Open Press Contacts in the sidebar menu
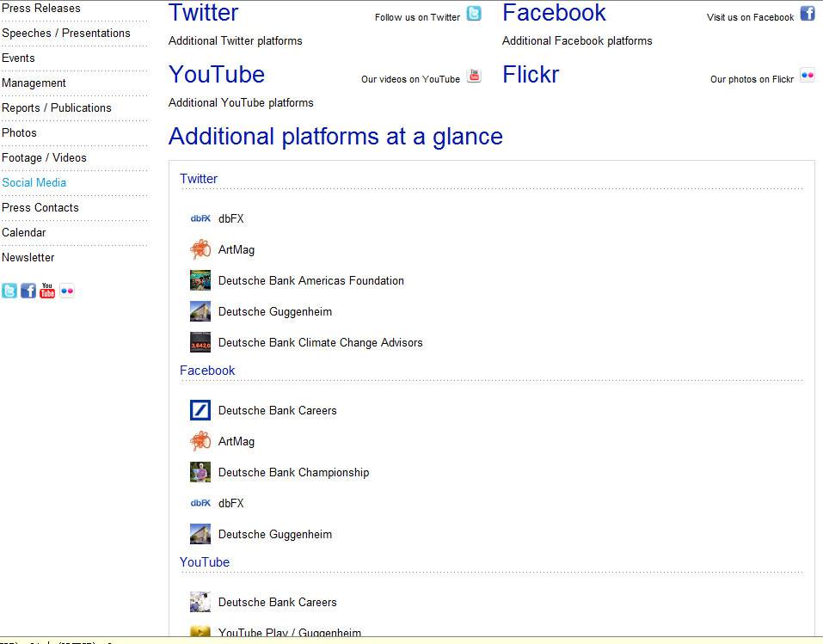 (x=40, y=207)
